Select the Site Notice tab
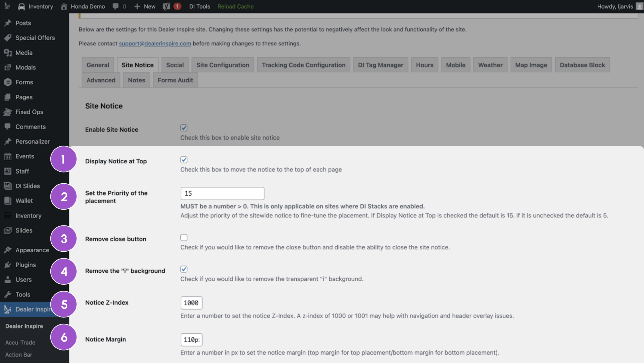The height and width of the screenshot is (363, 644). 138,65
